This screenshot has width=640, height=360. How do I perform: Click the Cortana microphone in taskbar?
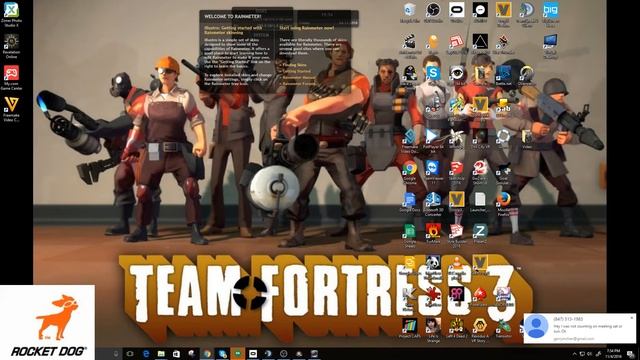116,354
